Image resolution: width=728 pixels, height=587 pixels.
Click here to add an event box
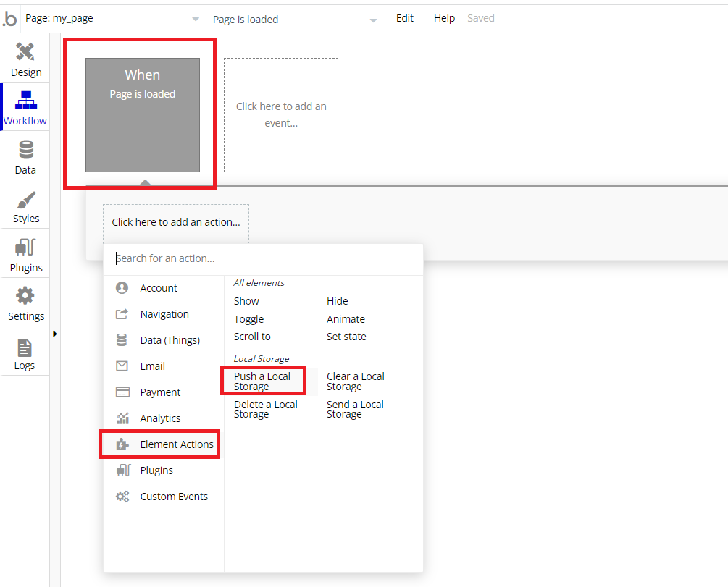coord(281,114)
